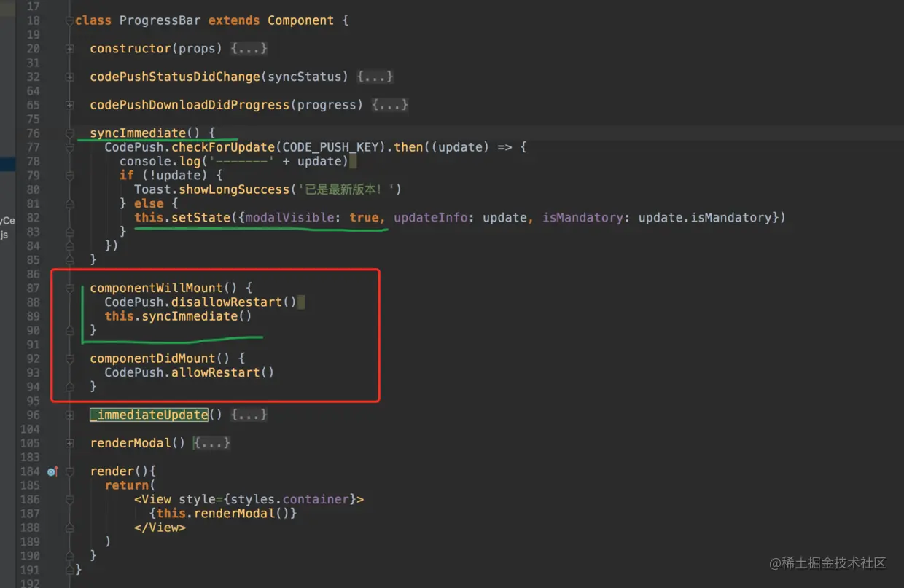This screenshot has width=904, height=588.
Task: Click the highlighted _immediateUpdate method name
Action: coord(149,415)
